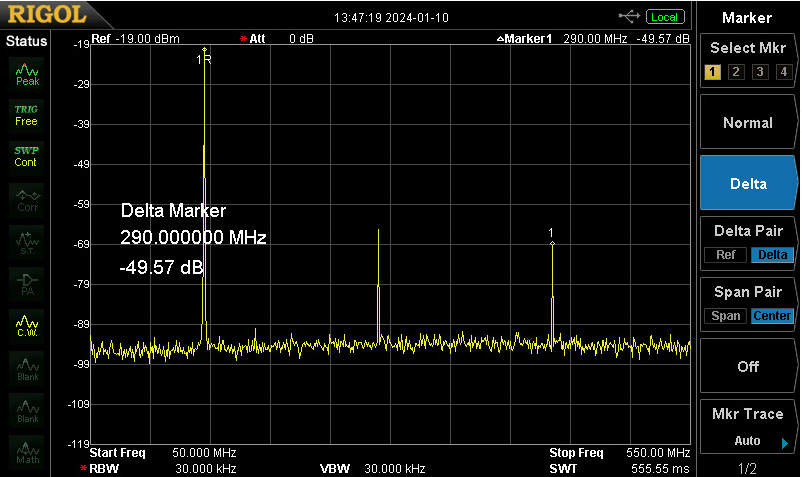Select the C.W. clear write trace icon
Screen dimensions: 802x477
(27, 326)
